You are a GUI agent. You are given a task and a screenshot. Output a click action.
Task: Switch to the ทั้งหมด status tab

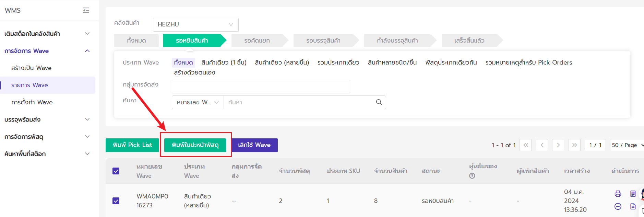[136, 41]
